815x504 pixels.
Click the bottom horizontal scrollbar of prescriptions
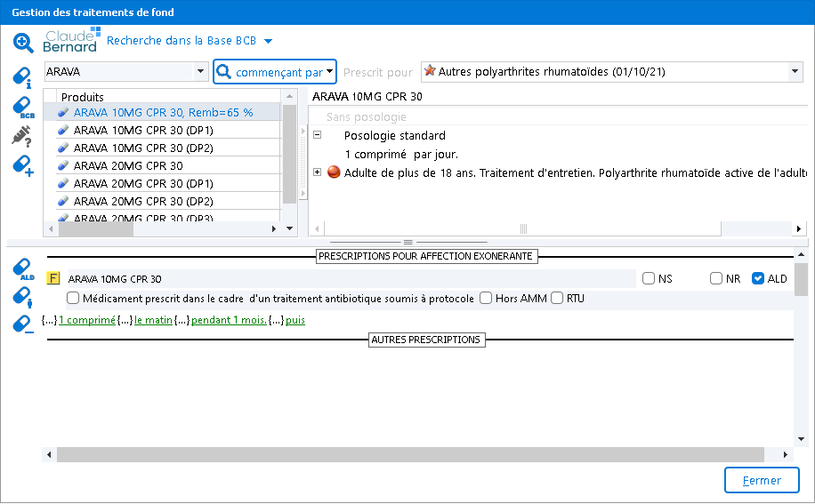409,454
